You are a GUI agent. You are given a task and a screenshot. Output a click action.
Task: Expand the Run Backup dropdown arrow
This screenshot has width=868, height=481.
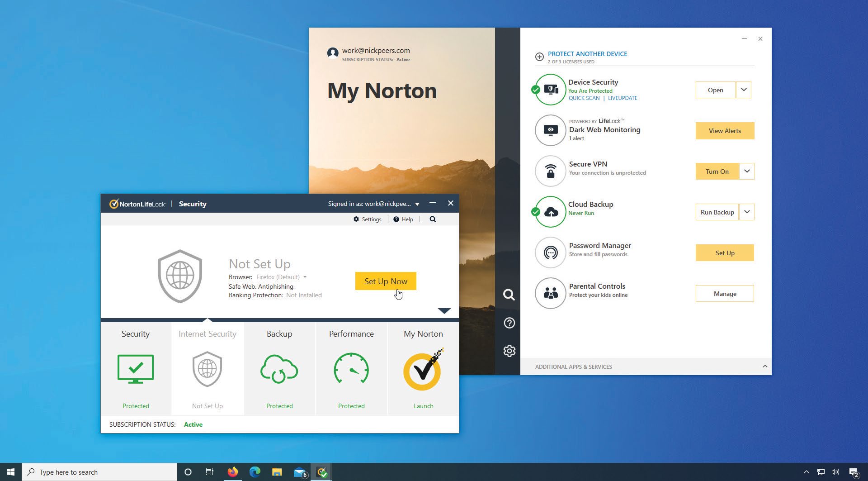747,212
